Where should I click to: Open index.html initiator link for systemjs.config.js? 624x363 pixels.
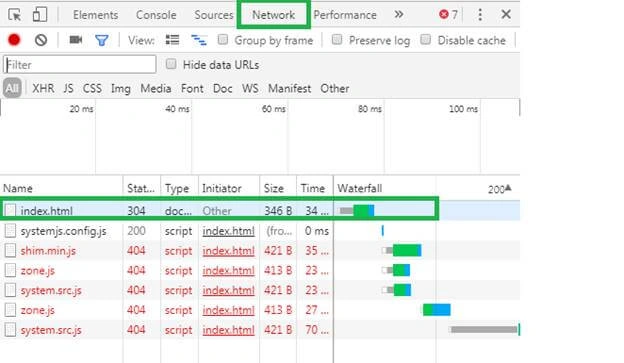pos(228,231)
